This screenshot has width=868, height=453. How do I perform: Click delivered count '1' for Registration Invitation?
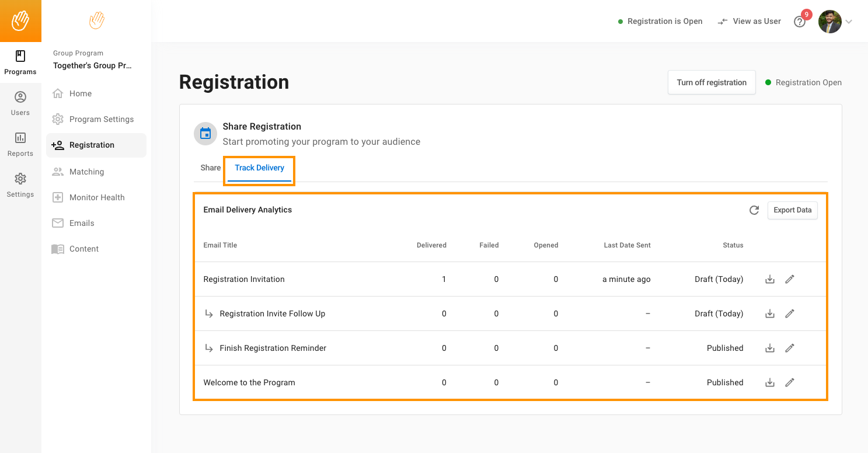444,279
